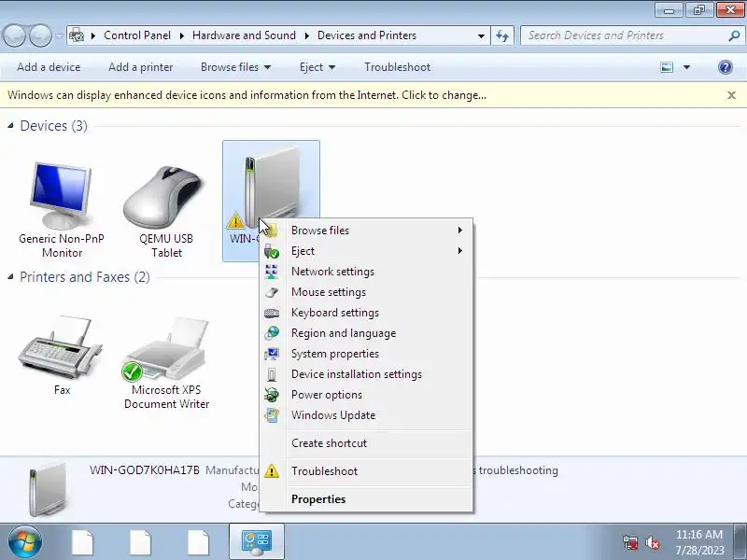Screen dimensions: 747x560
Task: Click the Keyboard settings icon in menu
Action: click(x=272, y=313)
